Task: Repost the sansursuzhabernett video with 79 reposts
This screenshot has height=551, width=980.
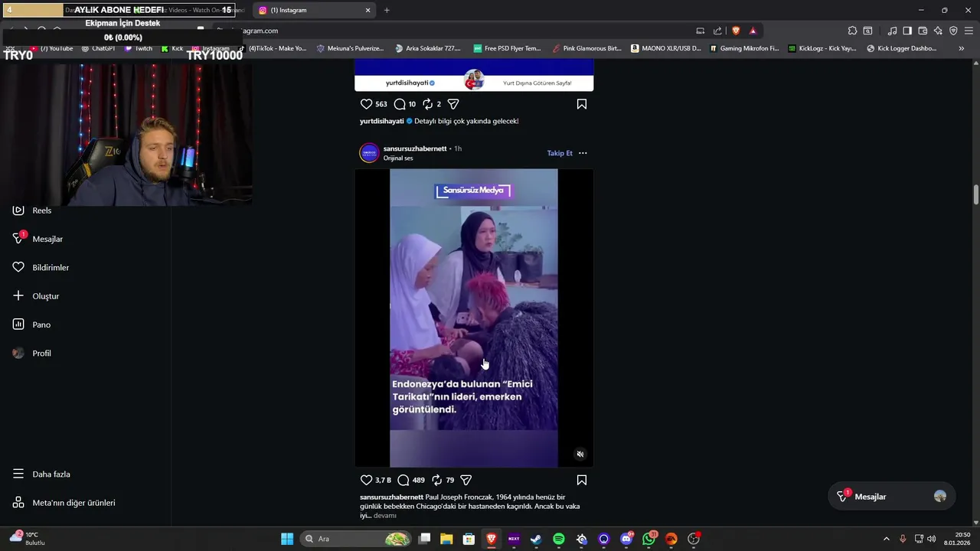Action: [x=436, y=480]
